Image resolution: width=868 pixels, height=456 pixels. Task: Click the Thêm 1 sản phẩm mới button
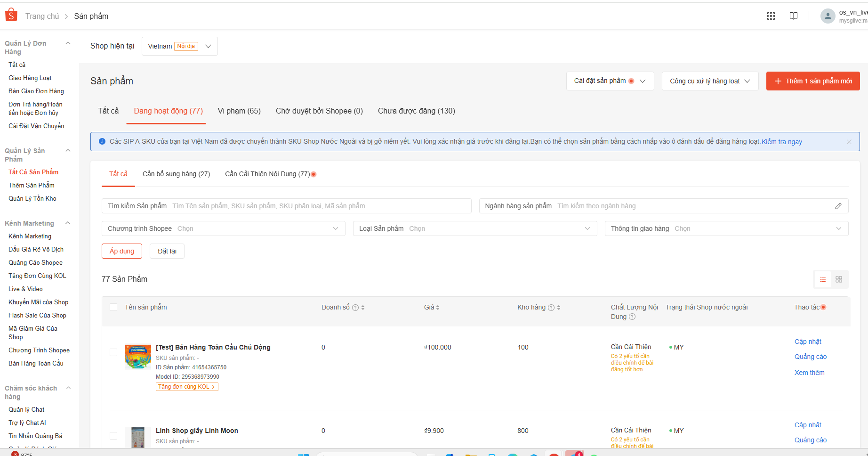pos(813,81)
